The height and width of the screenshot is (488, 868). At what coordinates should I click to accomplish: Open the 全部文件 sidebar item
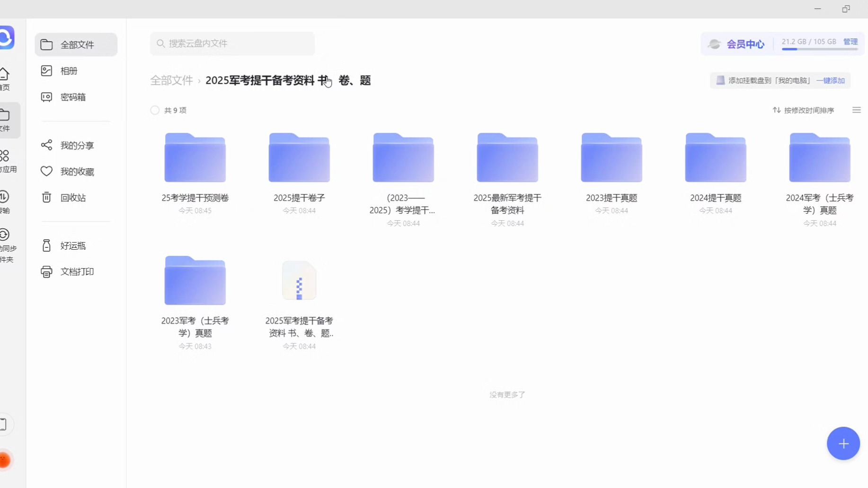click(x=76, y=44)
